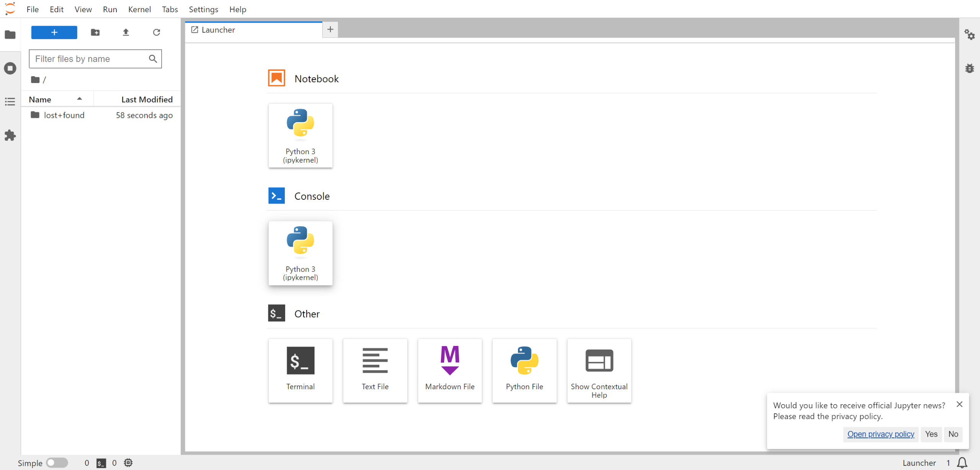
Task: Click the Upload Files icon
Action: (126, 33)
